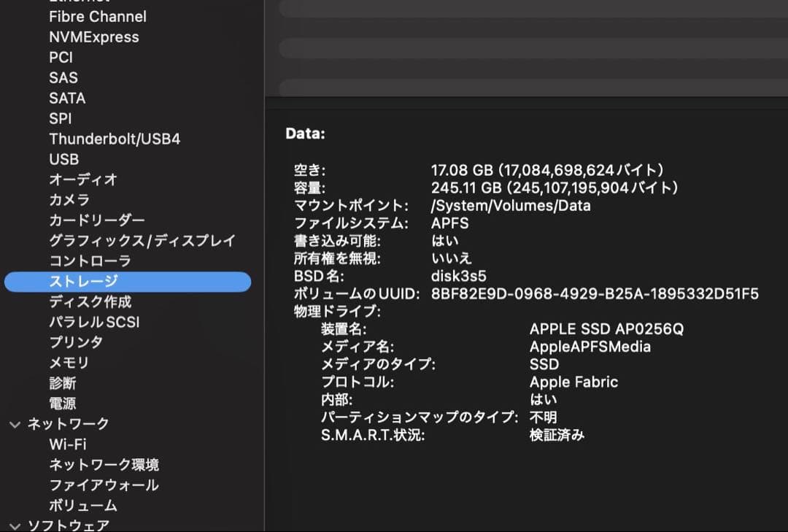Image resolution: width=788 pixels, height=532 pixels.
Task: Select the SATA category
Action: [66, 98]
